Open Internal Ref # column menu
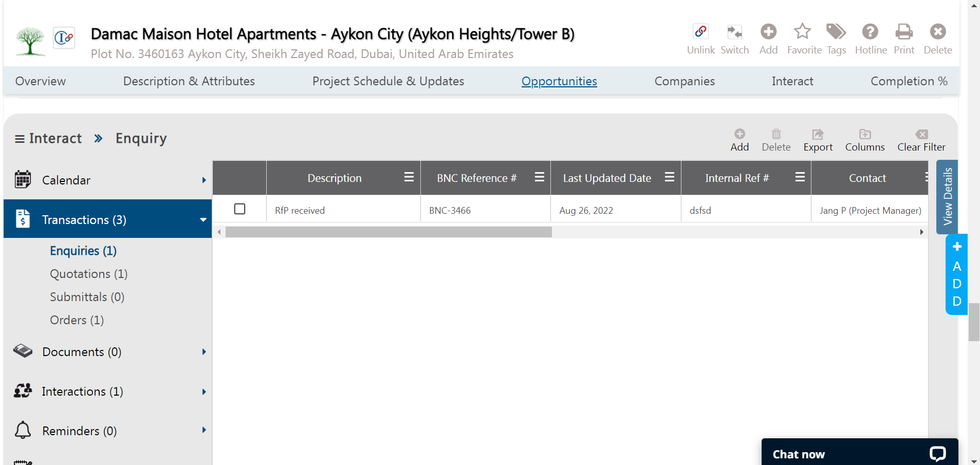This screenshot has width=980, height=465. [x=800, y=177]
